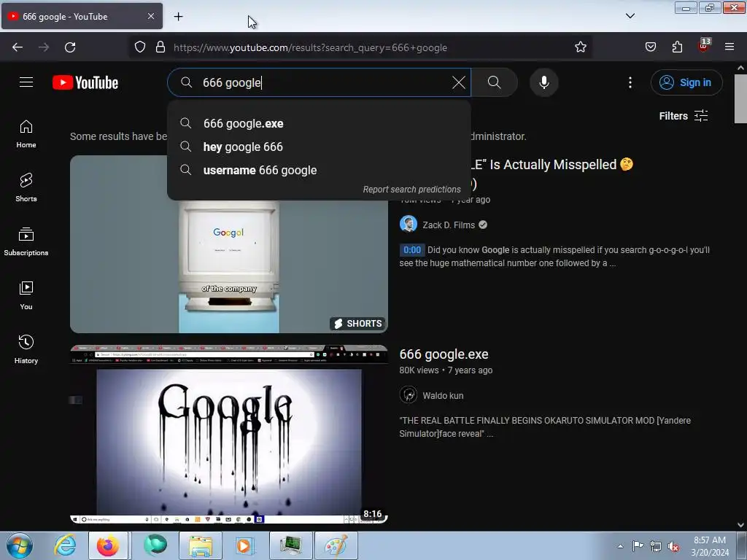Select suggestion '666 google.exe'
The image size is (747, 560).
click(319, 123)
